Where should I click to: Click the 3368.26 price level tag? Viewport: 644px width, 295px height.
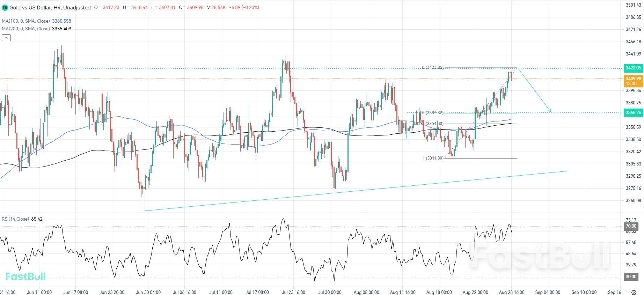(633, 113)
